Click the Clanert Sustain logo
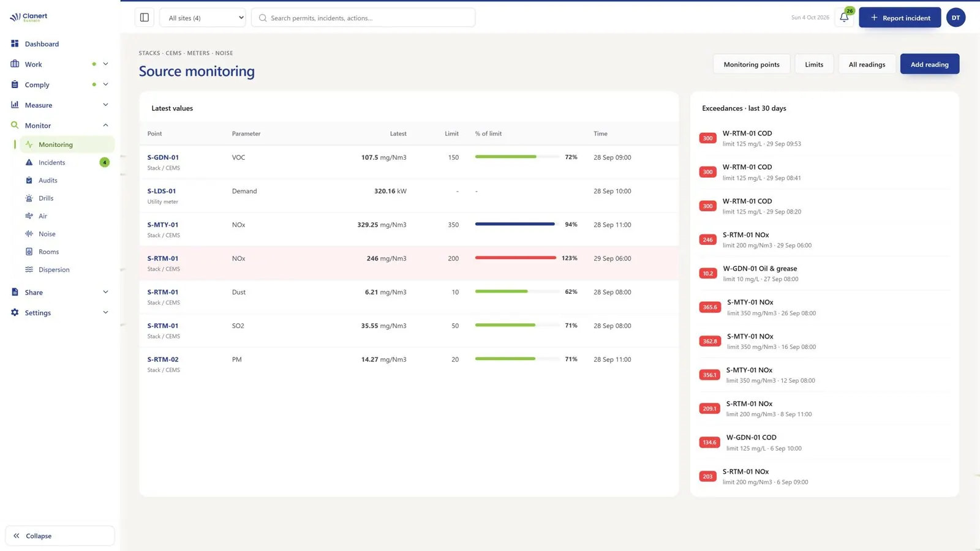Image resolution: width=980 pixels, height=551 pixels. click(x=29, y=17)
